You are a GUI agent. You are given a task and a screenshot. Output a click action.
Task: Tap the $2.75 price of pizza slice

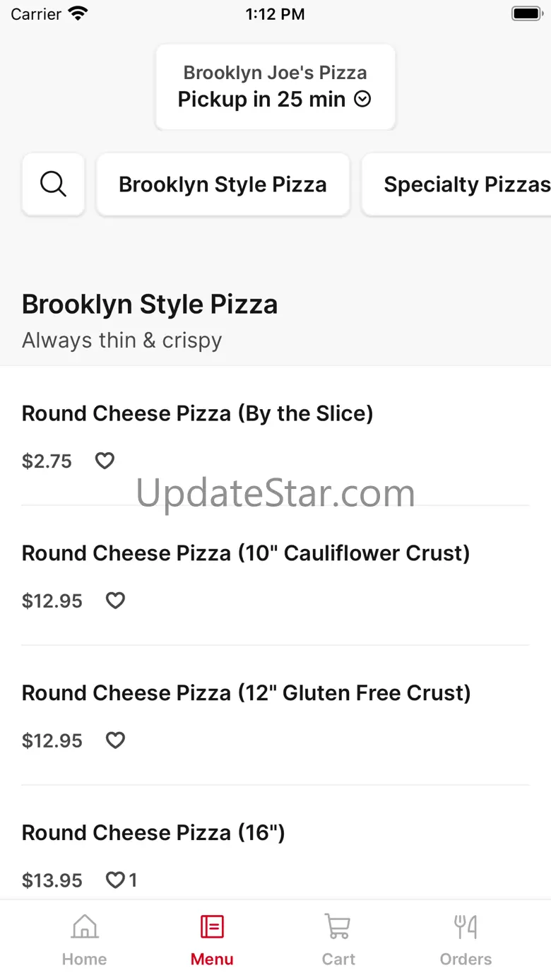pos(47,461)
